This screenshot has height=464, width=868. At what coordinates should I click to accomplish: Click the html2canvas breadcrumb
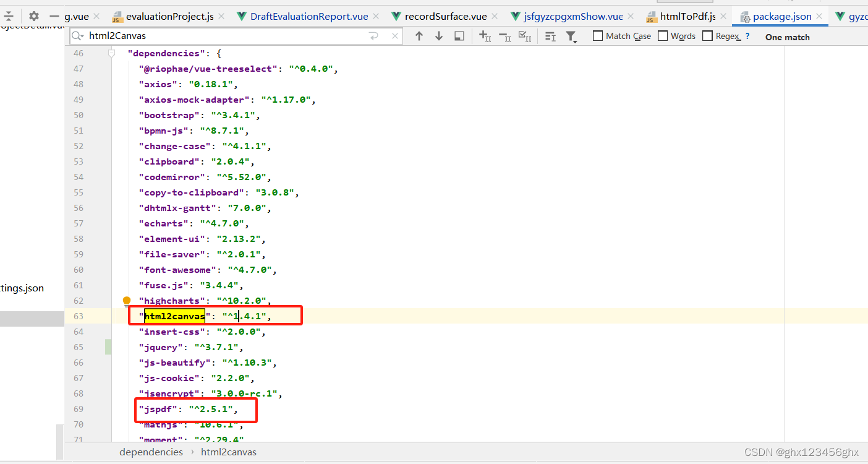tap(229, 452)
